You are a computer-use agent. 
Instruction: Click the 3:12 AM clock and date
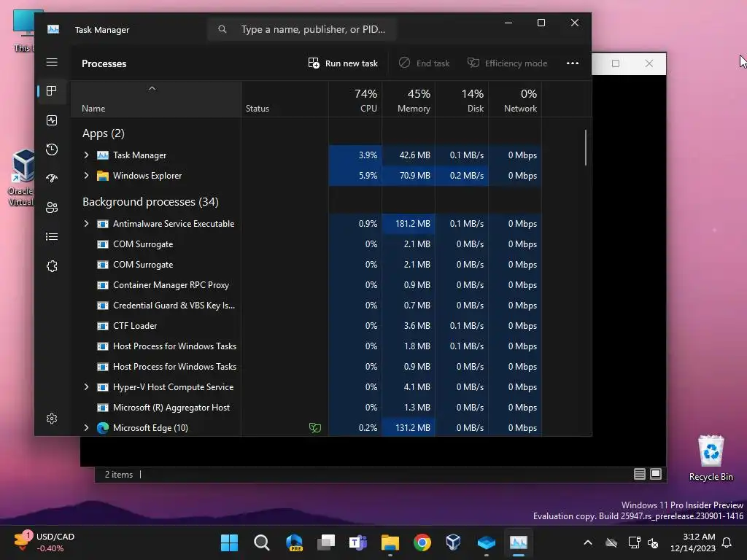point(693,542)
